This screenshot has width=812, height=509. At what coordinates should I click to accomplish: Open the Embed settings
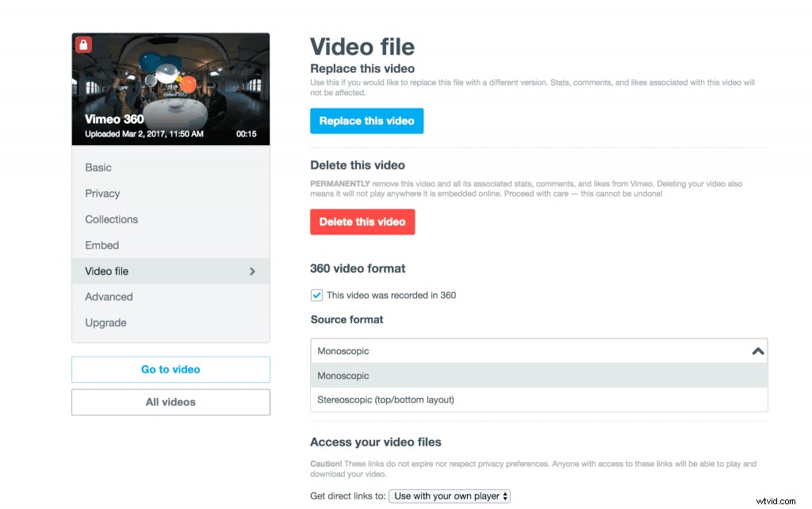pos(101,245)
